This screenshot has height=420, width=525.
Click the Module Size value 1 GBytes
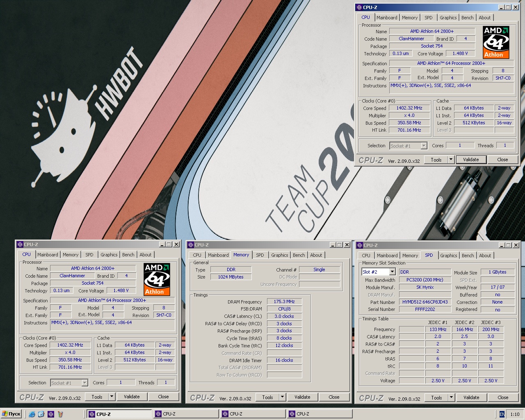pyautogui.click(x=498, y=272)
